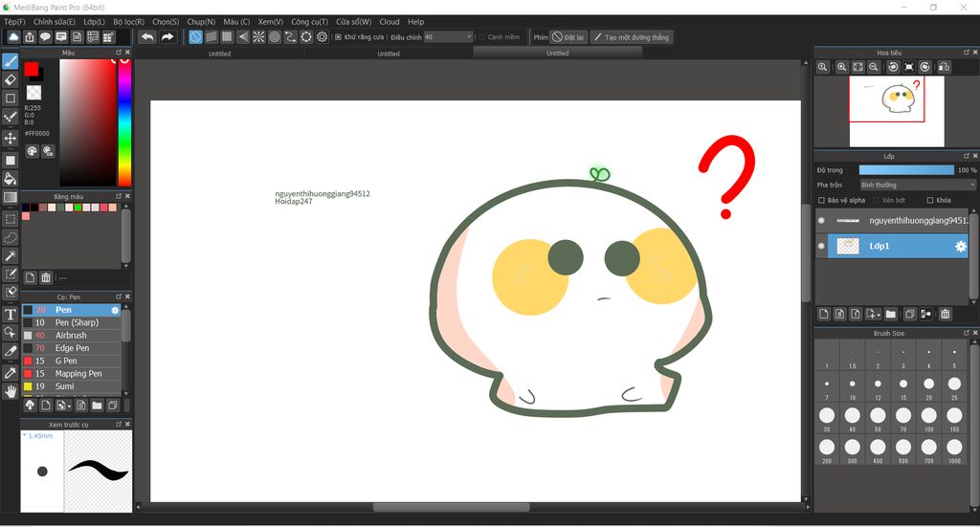The width and height of the screenshot is (980, 527).
Task: Select the G Pen brush
Action: pyautogui.click(x=71, y=361)
